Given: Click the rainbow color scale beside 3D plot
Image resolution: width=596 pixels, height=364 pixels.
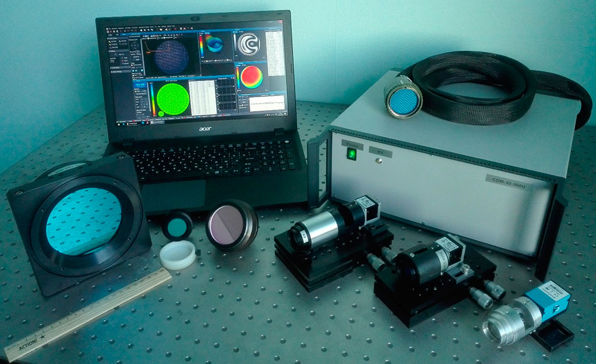Looking at the screenshot, I should click(x=202, y=45).
